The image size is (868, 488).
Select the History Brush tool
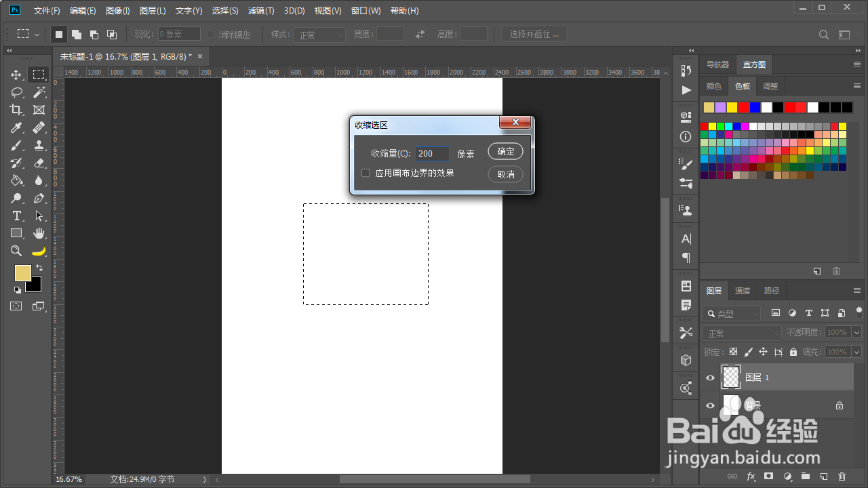tap(17, 163)
